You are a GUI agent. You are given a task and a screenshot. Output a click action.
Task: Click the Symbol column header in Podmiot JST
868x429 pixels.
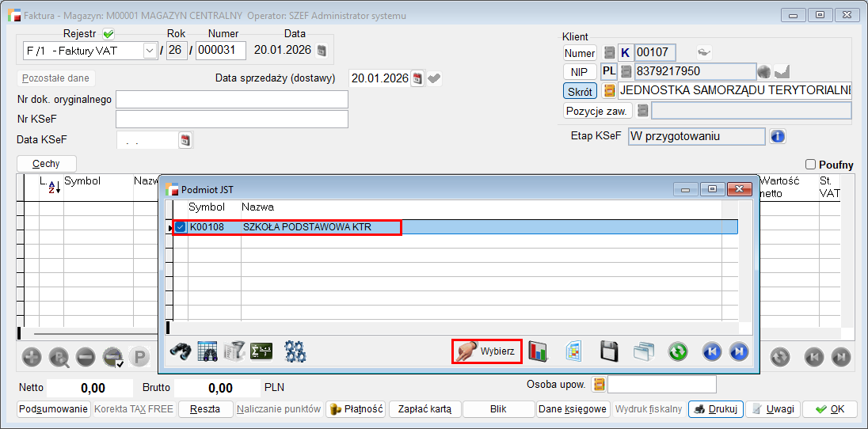[207, 207]
